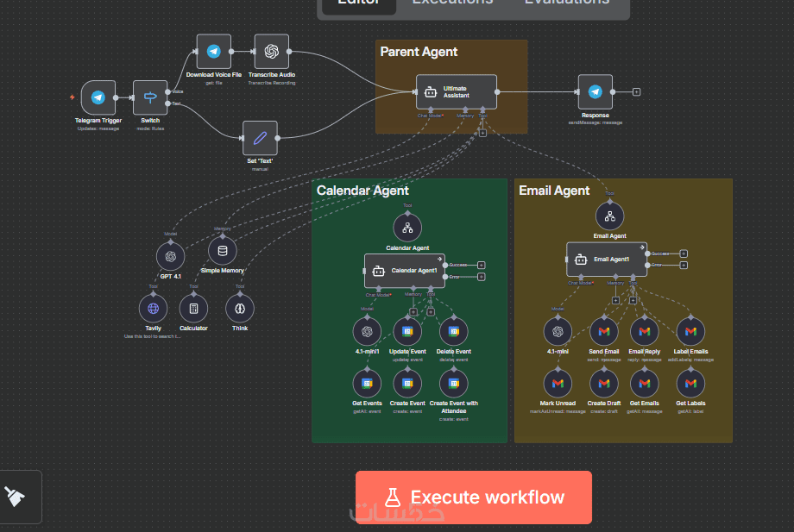Add a node after the Response node
The height and width of the screenshot is (532, 794).
coord(637,92)
